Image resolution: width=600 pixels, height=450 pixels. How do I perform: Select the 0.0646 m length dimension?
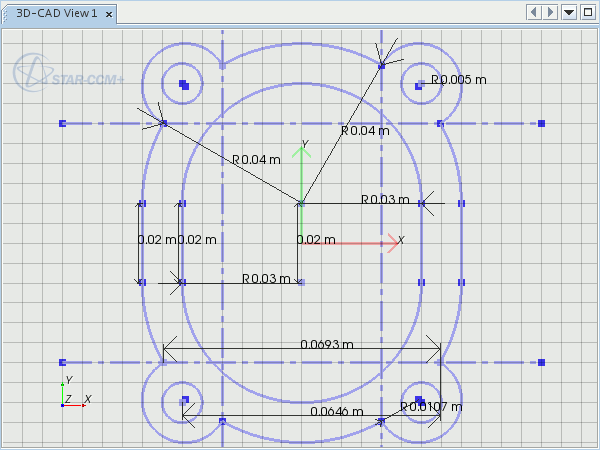coord(336,411)
